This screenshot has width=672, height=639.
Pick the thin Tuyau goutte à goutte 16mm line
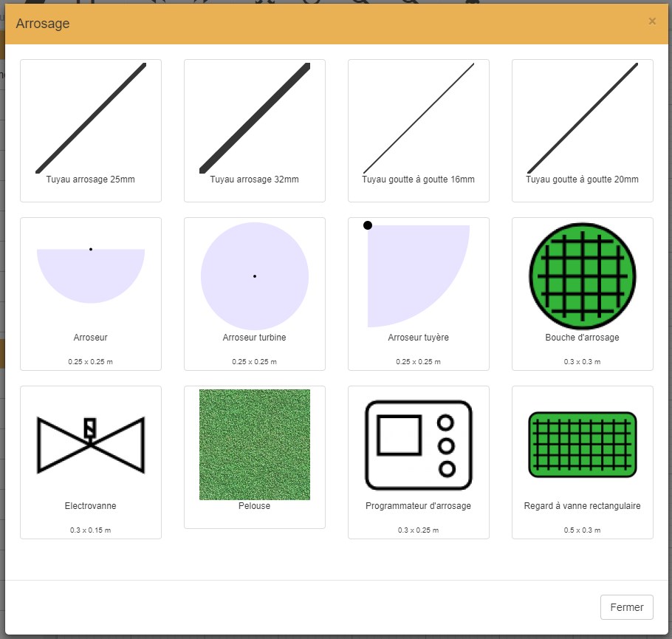[x=419, y=118]
